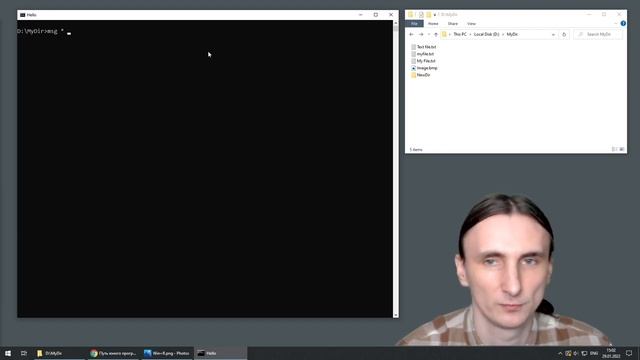The height and width of the screenshot is (360, 640).
Task: Switch Explorer to large icons view
Action: pyautogui.click(x=622, y=149)
